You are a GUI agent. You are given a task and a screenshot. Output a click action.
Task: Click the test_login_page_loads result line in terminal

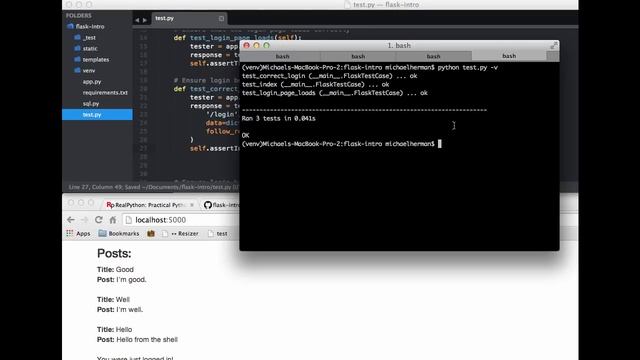click(x=335, y=93)
